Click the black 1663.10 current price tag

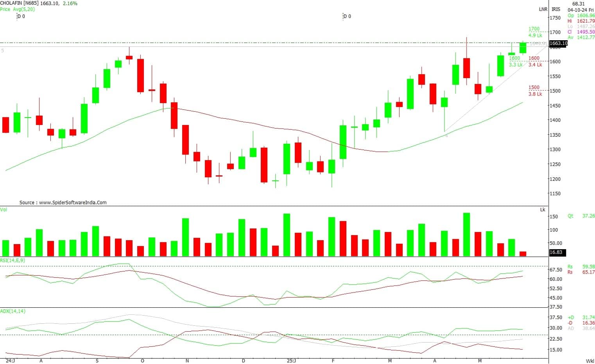coord(558,43)
